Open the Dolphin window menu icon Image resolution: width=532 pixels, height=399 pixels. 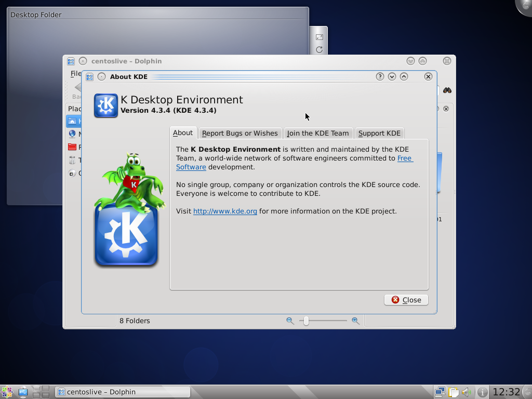click(x=71, y=61)
